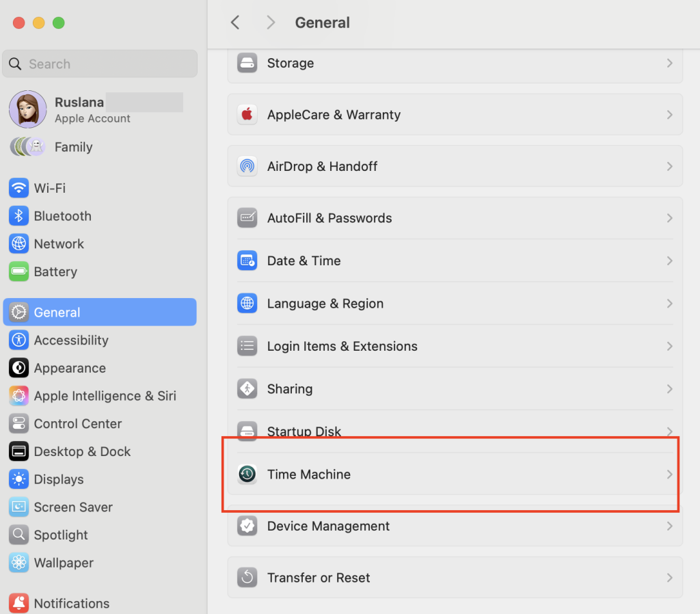Viewport: 700px width, 614px height.
Task: Expand Storage row chevron
Action: (669, 63)
